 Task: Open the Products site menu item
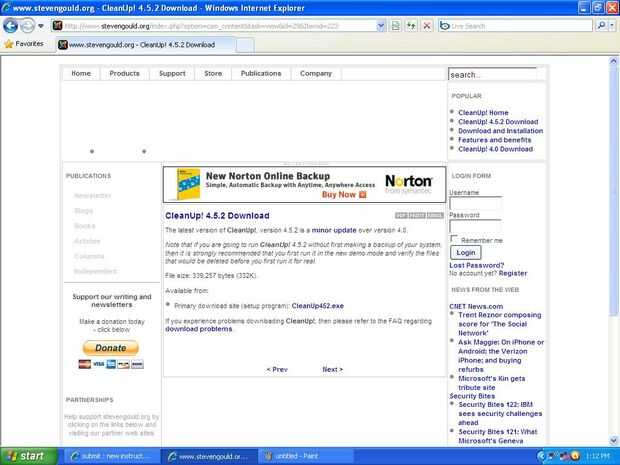click(x=125, y=74)
